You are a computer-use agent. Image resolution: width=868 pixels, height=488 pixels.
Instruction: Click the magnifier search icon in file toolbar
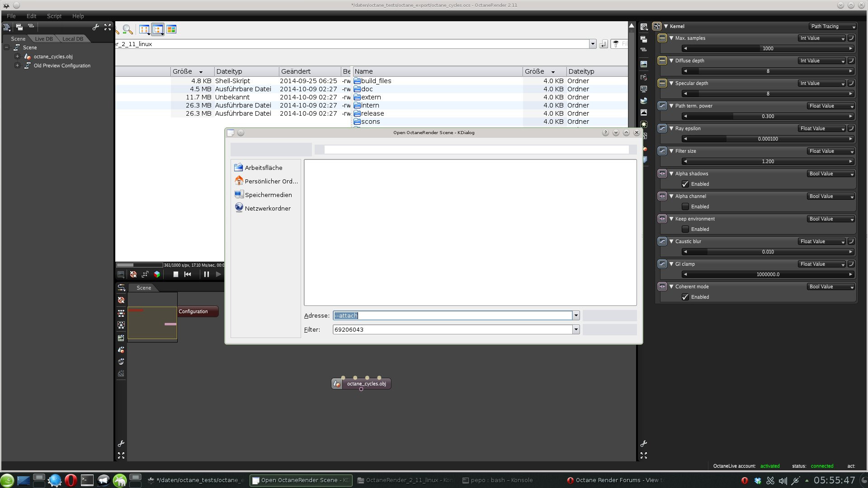(127, 30)
